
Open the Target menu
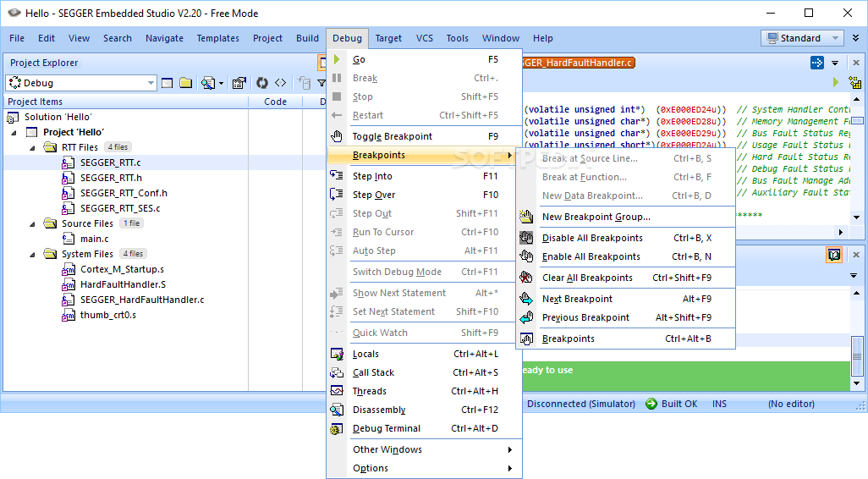pos(388,38)
